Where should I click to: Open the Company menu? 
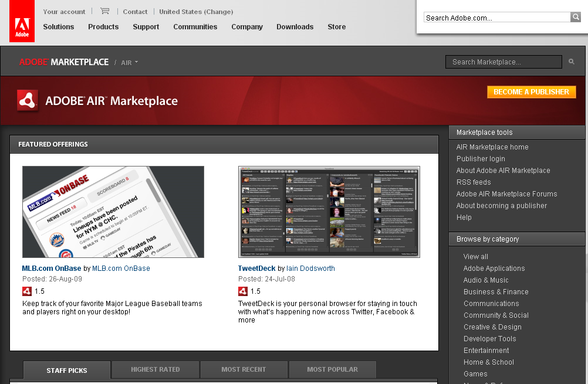point(246,26)
